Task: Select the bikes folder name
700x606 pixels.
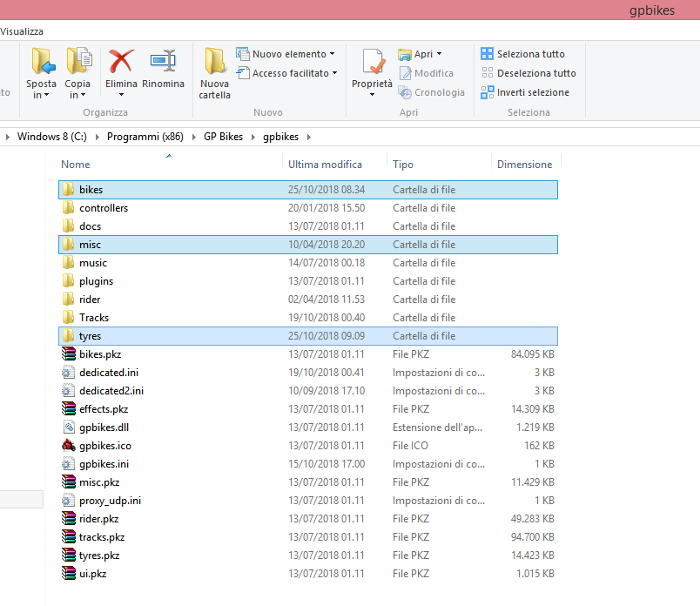Action: click(91, 190)
